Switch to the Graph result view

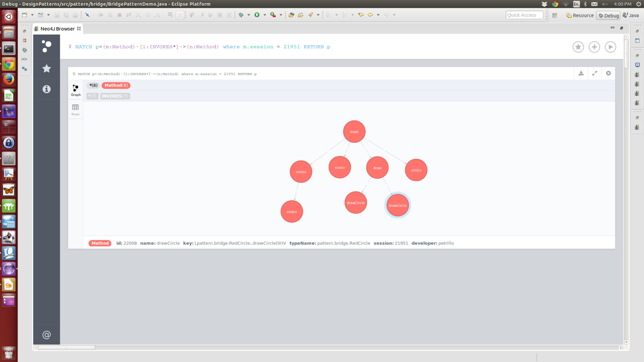coord(76,90)
